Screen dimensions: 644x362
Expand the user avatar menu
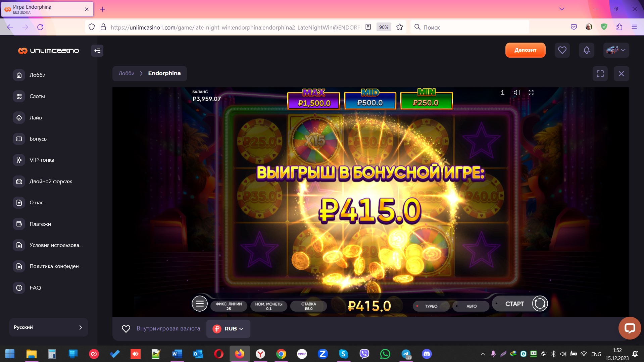click(616, 50)
